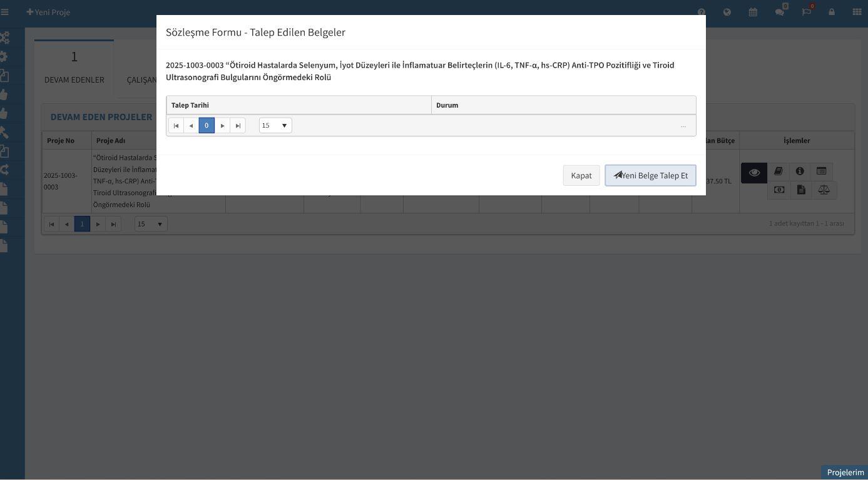
Task: Open the apps grid icon
Action: [857, 12]
